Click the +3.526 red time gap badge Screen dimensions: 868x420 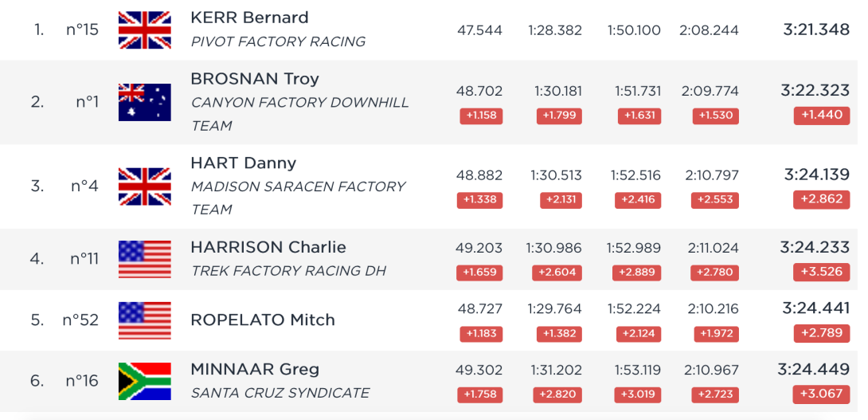coord(822,272)
